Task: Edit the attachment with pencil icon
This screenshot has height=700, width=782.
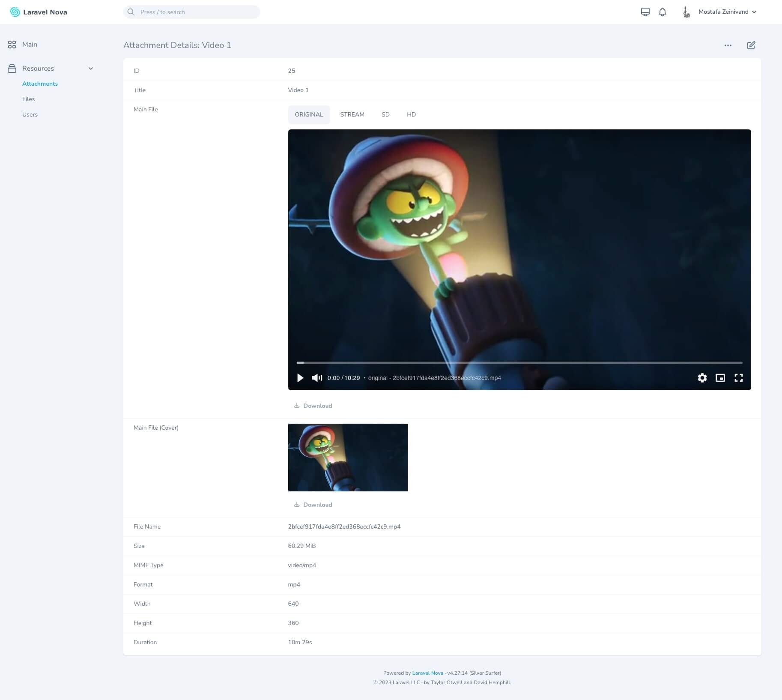Action: pyautogui.click(x=751, y=45)
